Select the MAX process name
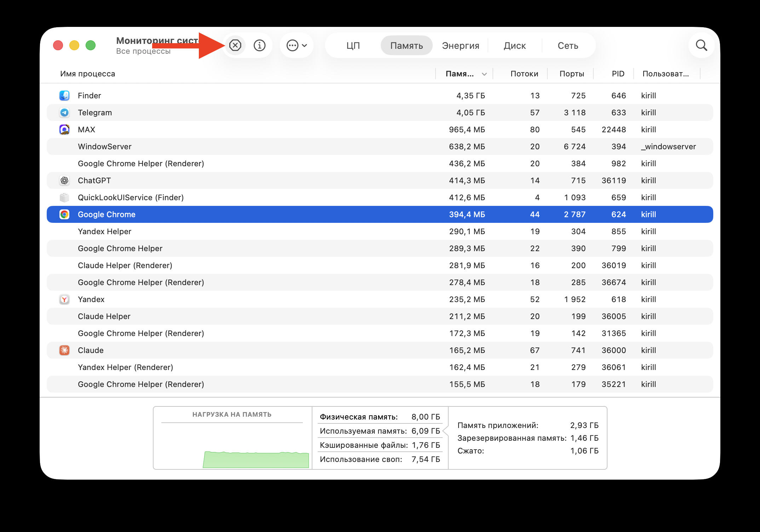 86,129
